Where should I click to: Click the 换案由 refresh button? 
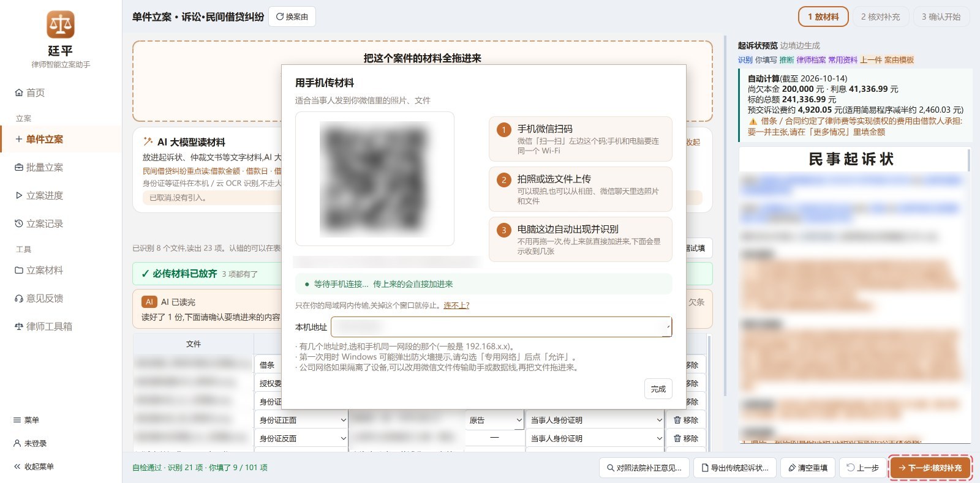point(292,17)
